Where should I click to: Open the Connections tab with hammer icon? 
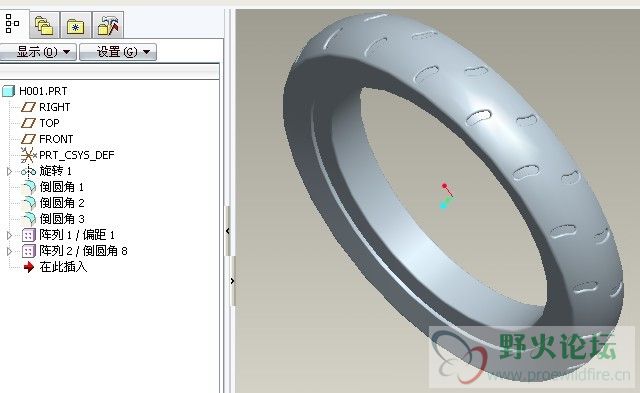108,25
